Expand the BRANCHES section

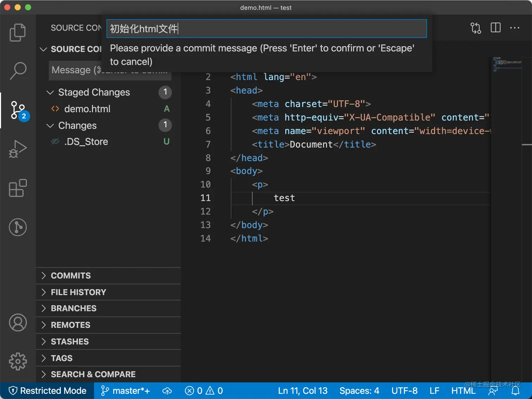point(108,308)
